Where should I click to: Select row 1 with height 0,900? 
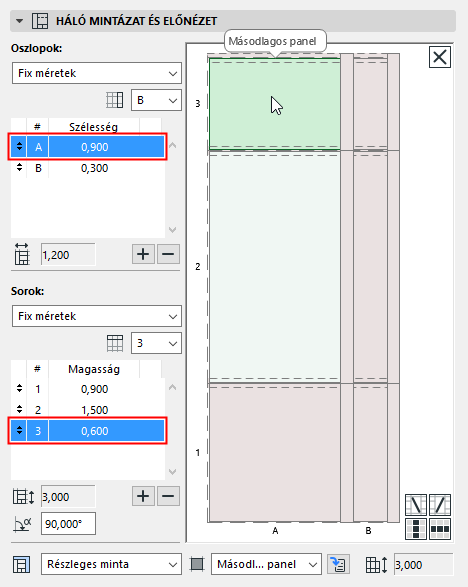coord(88,389)
